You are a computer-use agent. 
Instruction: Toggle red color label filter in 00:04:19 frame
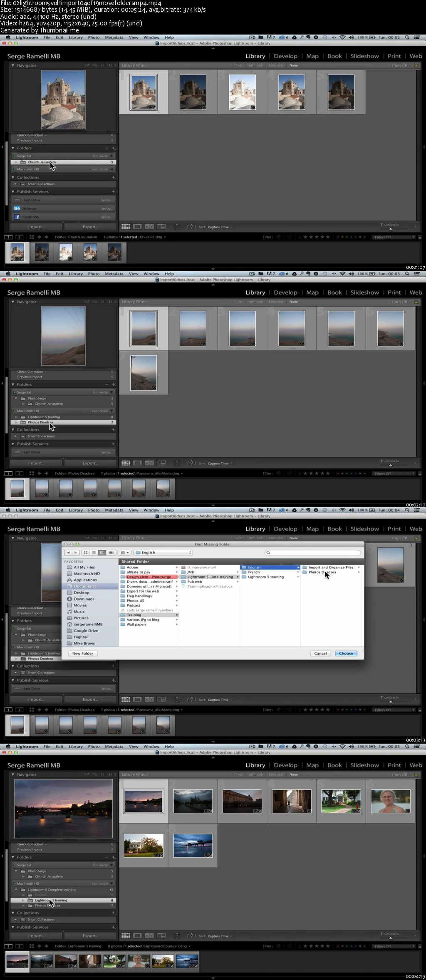click(x=338, y=946)
